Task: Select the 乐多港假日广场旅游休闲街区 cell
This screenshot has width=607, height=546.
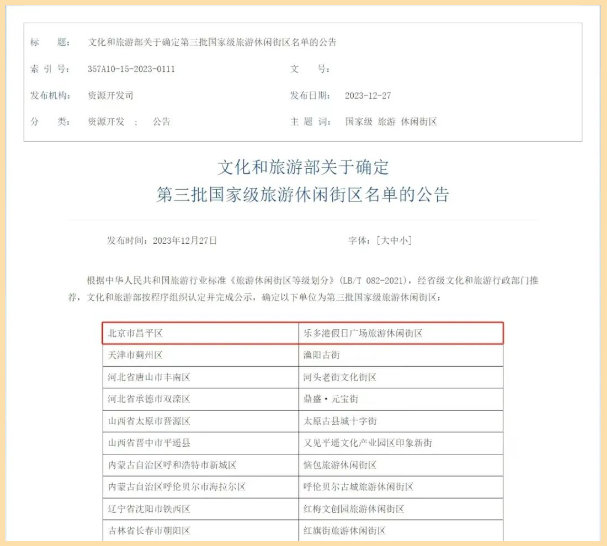Action: (x=362, y=333)
